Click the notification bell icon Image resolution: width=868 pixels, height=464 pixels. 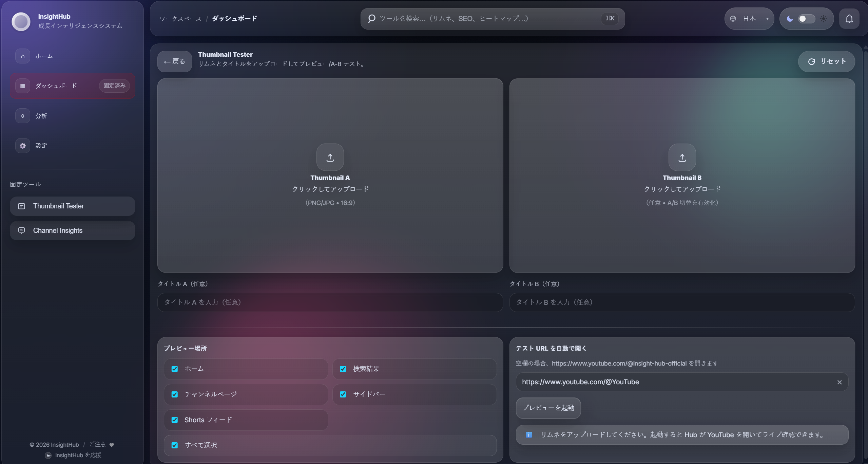click(x=849, y=19)
